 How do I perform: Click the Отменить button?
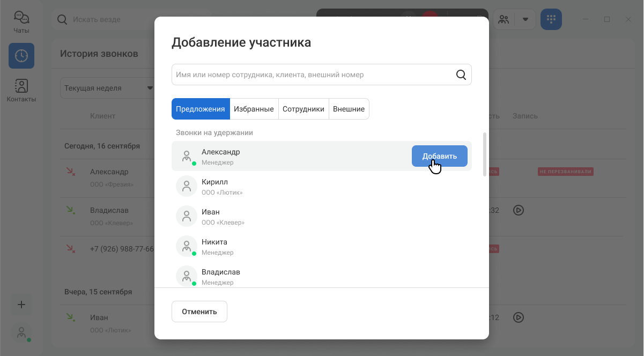point(199,311)
